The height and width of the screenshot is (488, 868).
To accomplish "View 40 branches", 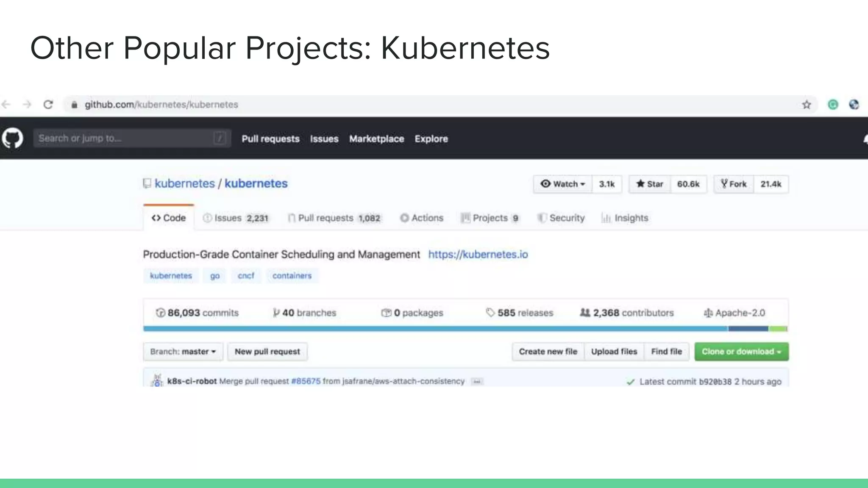I will point(304,313).
